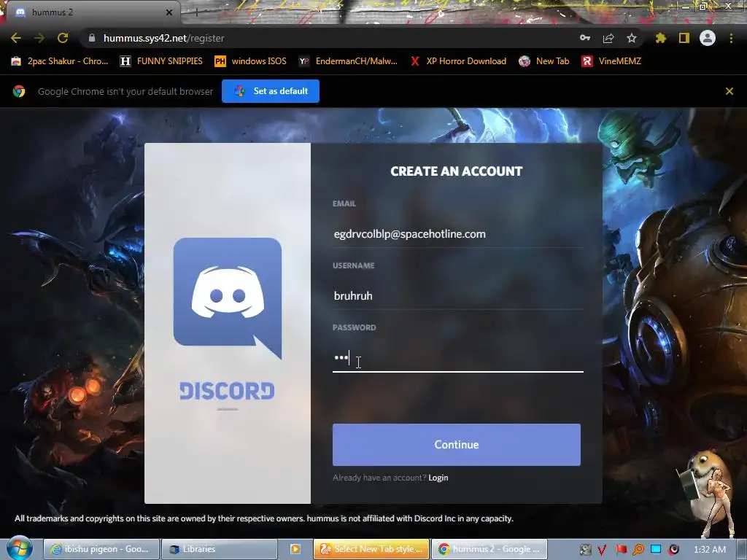Open the Chrome three-dot menu
The image size is (747, 560).
pos(731,38)
